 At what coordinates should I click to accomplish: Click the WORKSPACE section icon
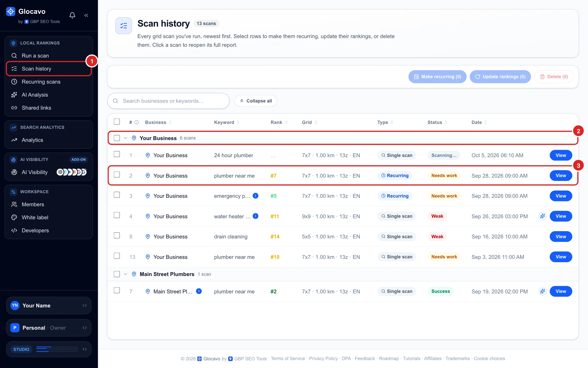coord(14,192)
